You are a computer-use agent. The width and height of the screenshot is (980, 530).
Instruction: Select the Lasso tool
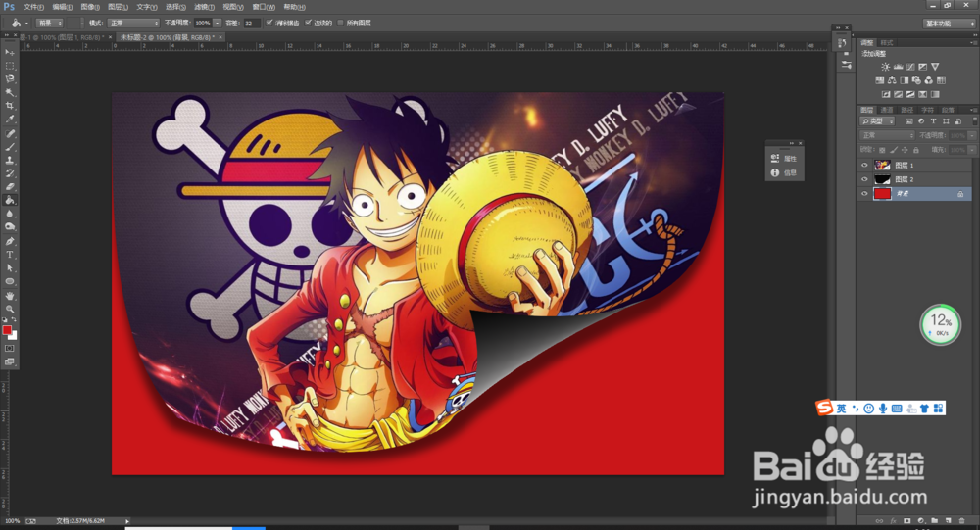coord(10,79)
